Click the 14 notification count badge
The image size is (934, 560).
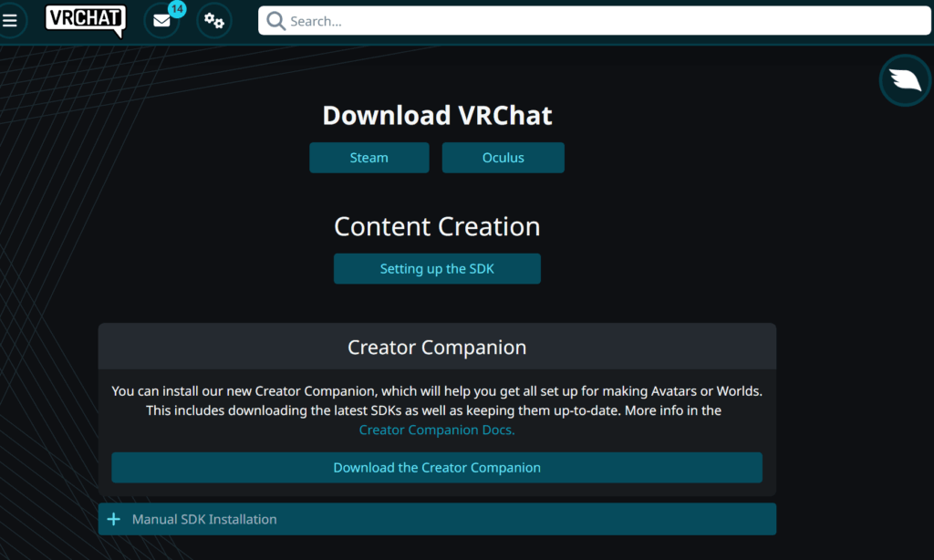click(177, 9)
